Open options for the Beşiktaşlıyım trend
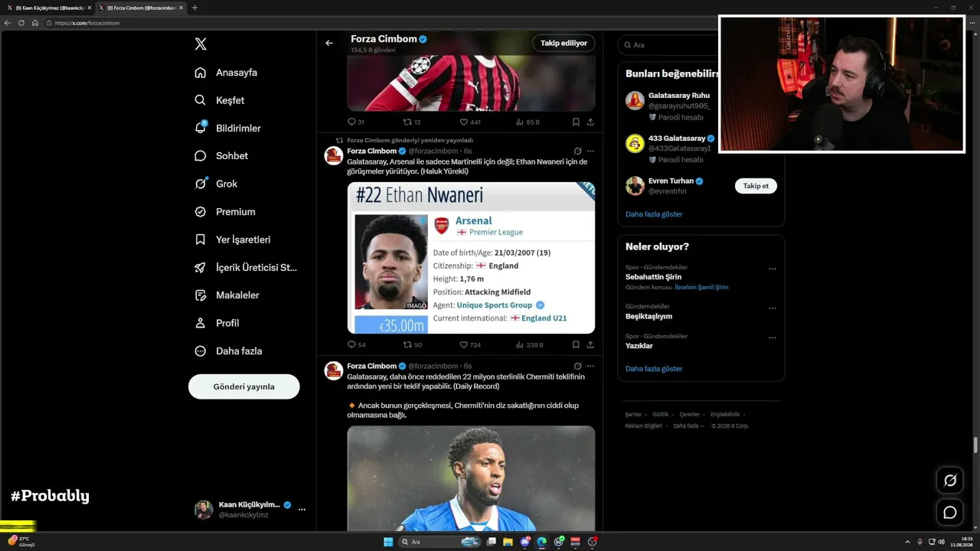 772,308
